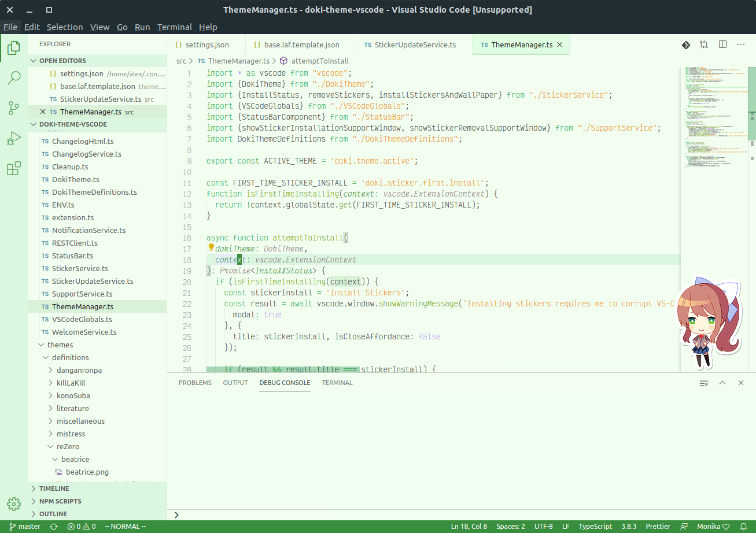Collapse the beatrice folder

pyautogui.click(x=97, y=459)
